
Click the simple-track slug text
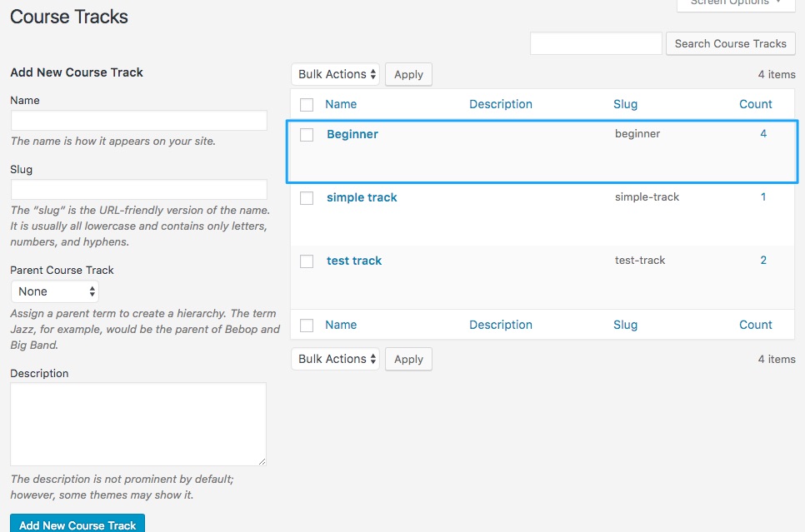[x=647, y=197]
